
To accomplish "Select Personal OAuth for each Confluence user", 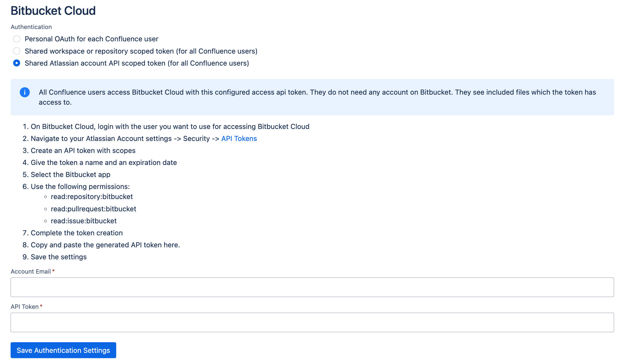I will click(17, 39).
